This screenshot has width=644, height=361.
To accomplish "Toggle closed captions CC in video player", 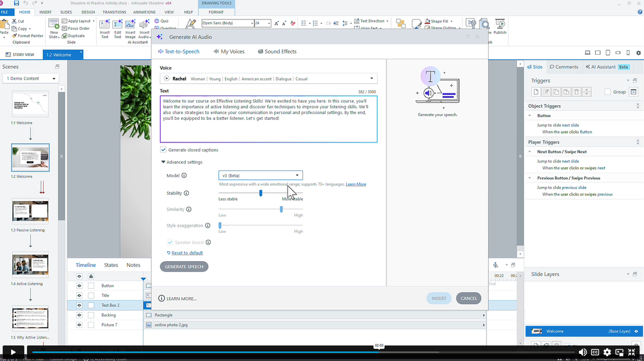I will 595,352.
